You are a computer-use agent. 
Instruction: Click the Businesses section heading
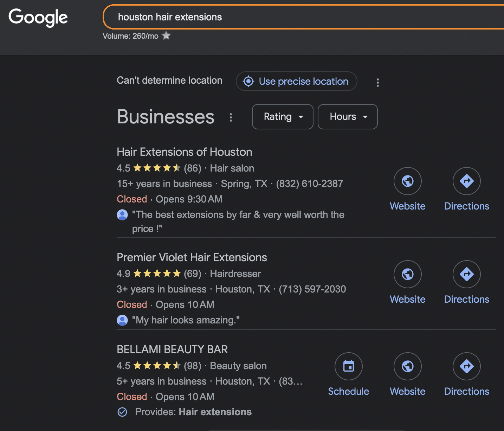166,117
